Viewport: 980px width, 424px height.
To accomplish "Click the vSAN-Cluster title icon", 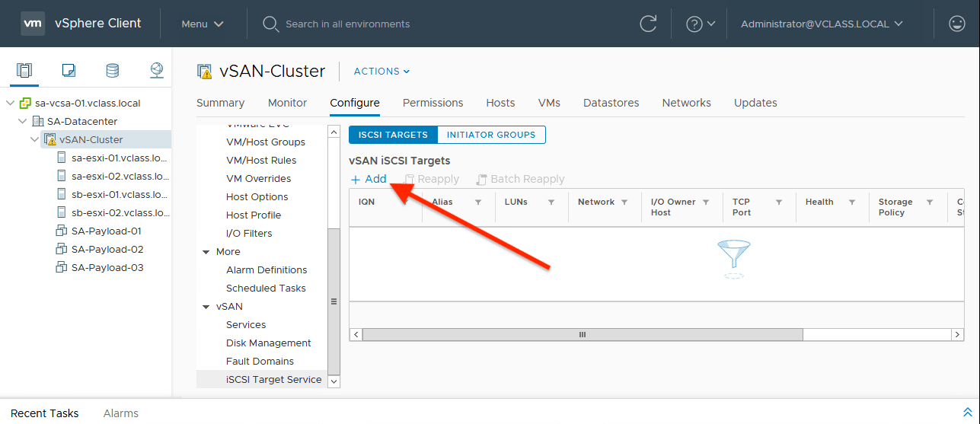I will pyautogui.click(x=204, y=72).
